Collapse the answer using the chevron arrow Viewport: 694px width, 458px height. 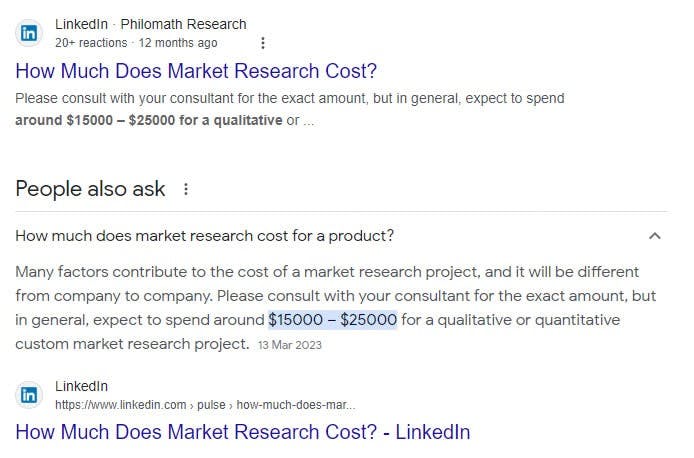[654, 236]
